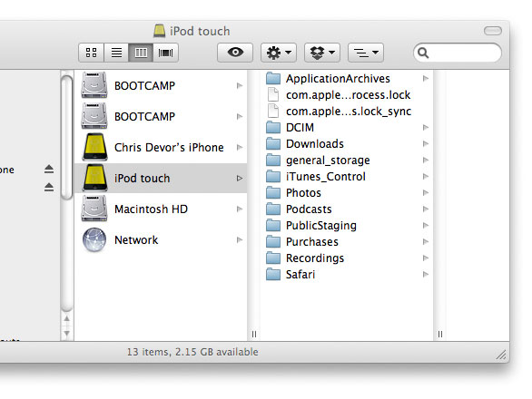Open the ApplicationArchives folder icon
This screenshot has height=399, width=532.
pyautogui.click(x=273, y=78)
